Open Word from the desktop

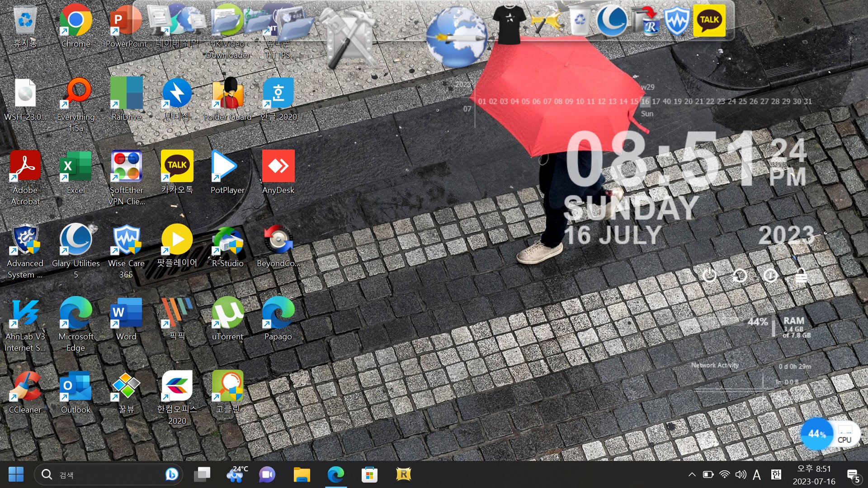point(126,319)
